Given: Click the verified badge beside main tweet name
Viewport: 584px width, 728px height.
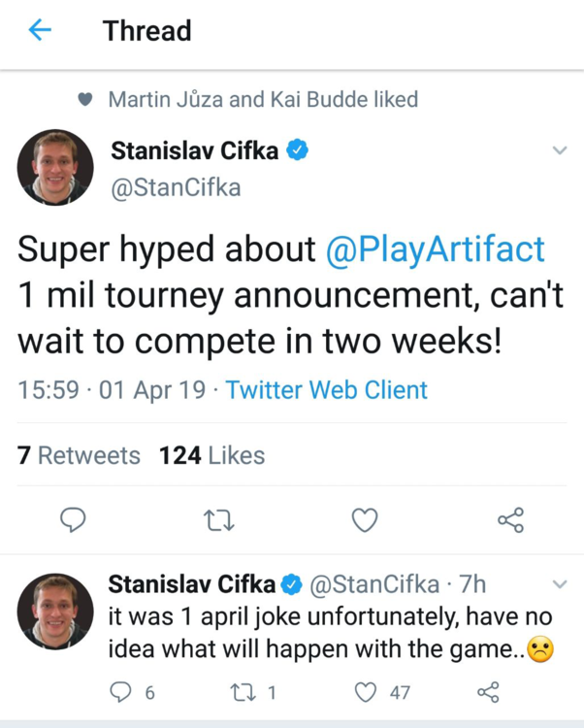Looking at the screenshot, I should click(x=299, y=151).
